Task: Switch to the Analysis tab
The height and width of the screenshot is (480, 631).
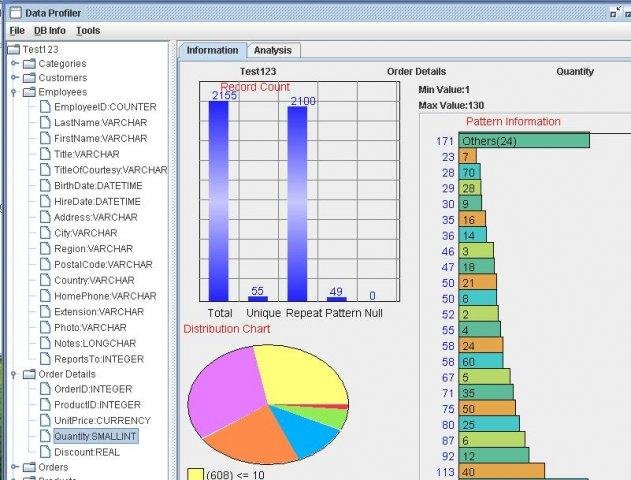Action: coord(273,50)
